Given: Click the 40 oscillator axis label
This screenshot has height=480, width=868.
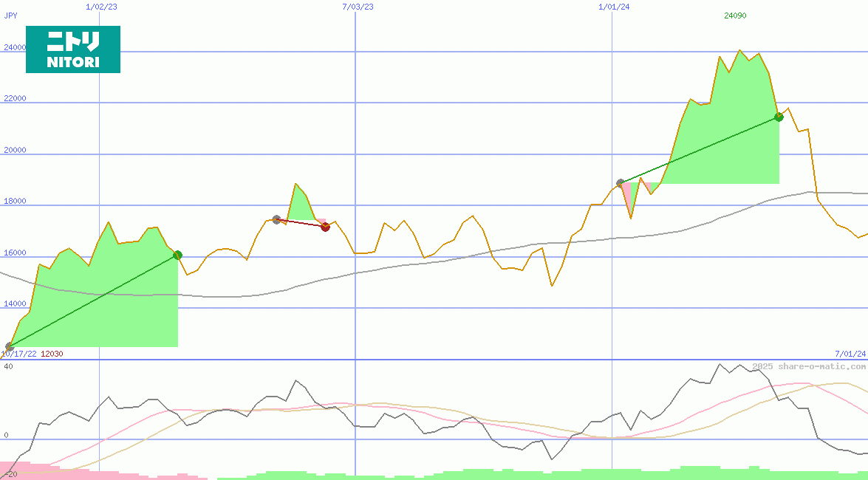Looking at the screenshot, I should 8,366.
